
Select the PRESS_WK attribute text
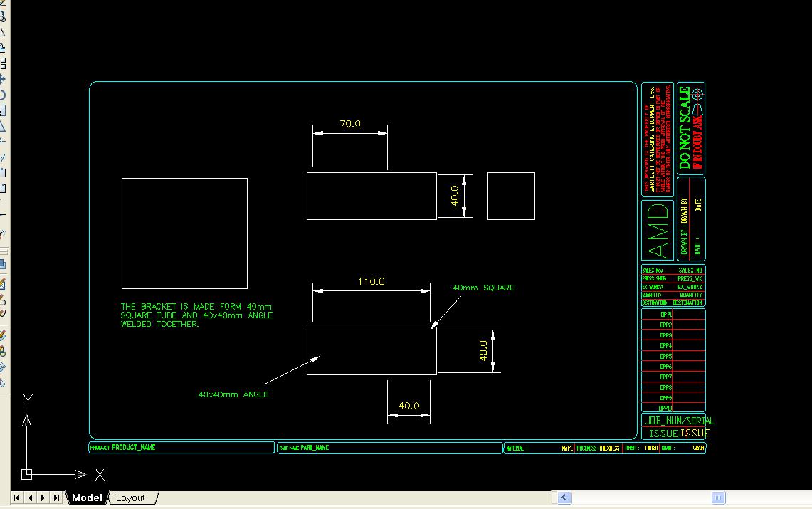[x=690, y=278]
